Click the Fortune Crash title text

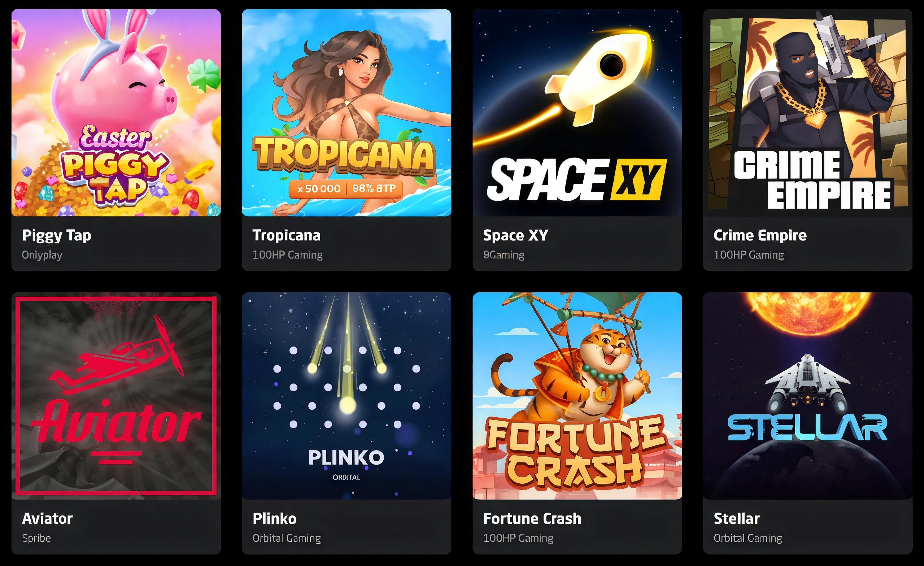point(532,518)
